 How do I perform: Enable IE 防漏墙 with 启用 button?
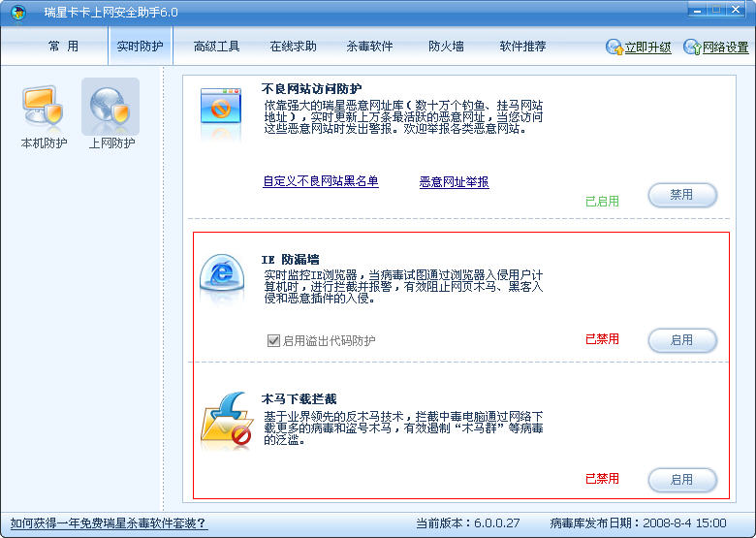point(682,340)
